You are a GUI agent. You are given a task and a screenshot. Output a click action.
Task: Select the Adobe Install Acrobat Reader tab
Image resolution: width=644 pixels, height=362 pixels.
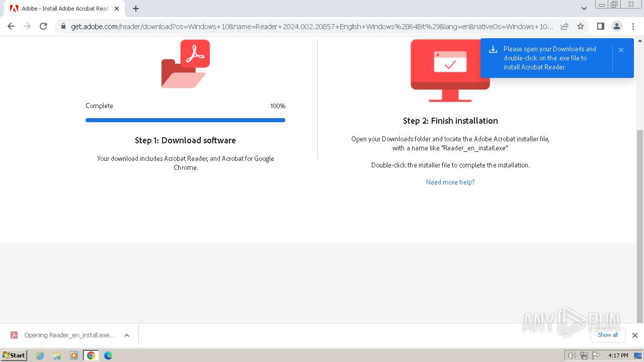63,9
